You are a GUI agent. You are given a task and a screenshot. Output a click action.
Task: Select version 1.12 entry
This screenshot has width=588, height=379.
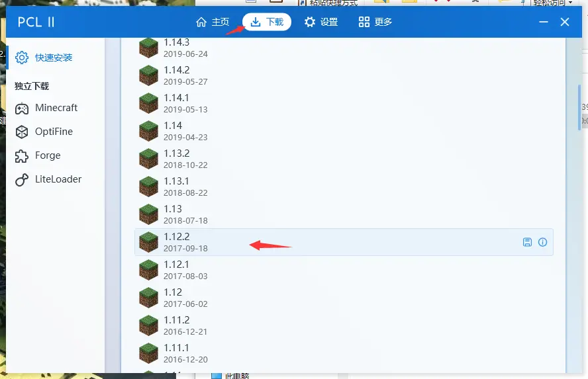344,298
